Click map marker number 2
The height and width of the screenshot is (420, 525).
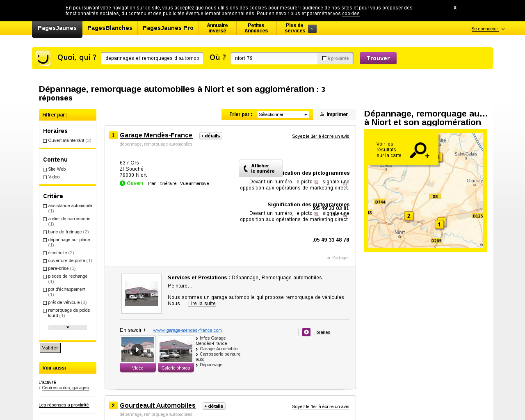coord(409,216)
